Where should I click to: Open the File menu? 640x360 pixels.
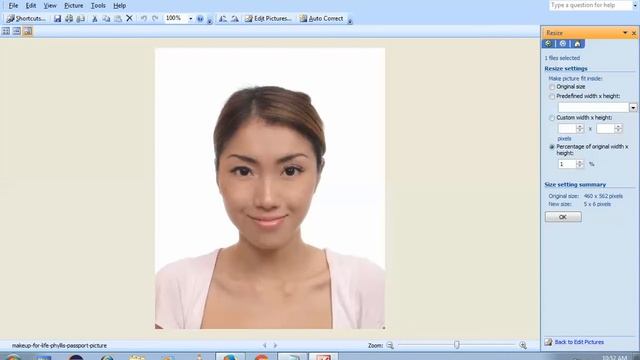(x=13, y=6)
